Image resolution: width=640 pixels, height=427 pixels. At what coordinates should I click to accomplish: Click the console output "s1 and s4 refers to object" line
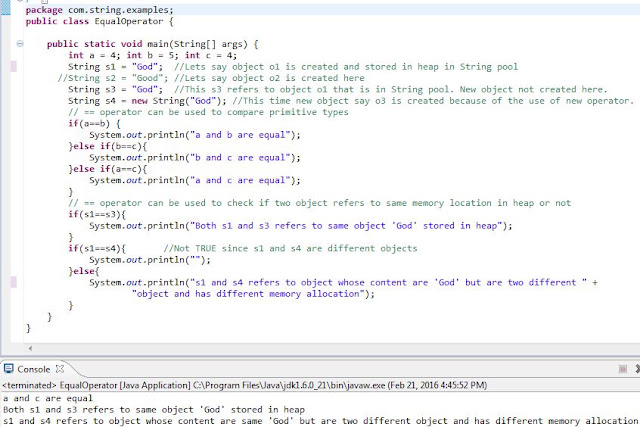(x=321, y=421)
